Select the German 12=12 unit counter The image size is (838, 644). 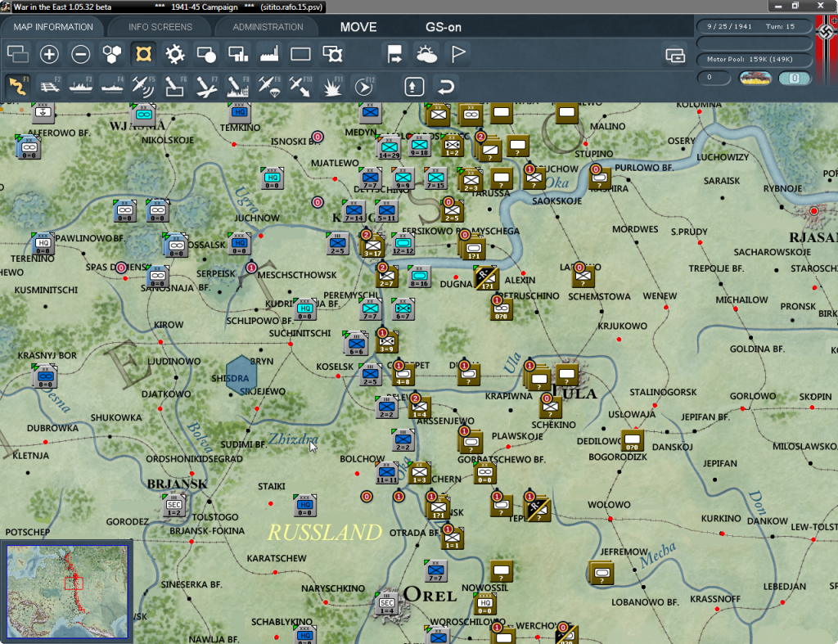403,244
